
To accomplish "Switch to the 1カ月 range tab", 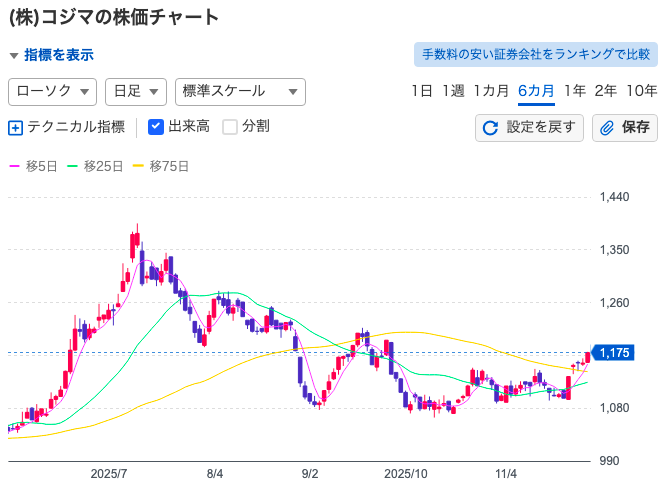I will (x=491, y=91).
